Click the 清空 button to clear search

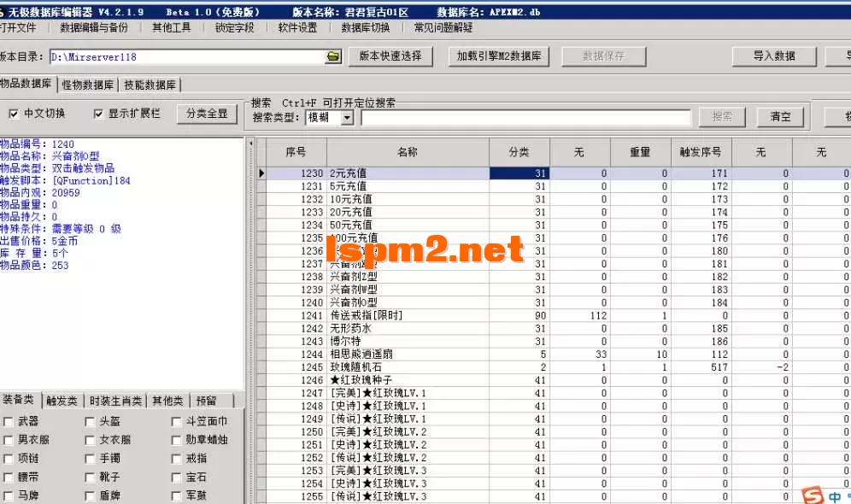[x=778, y=117]
